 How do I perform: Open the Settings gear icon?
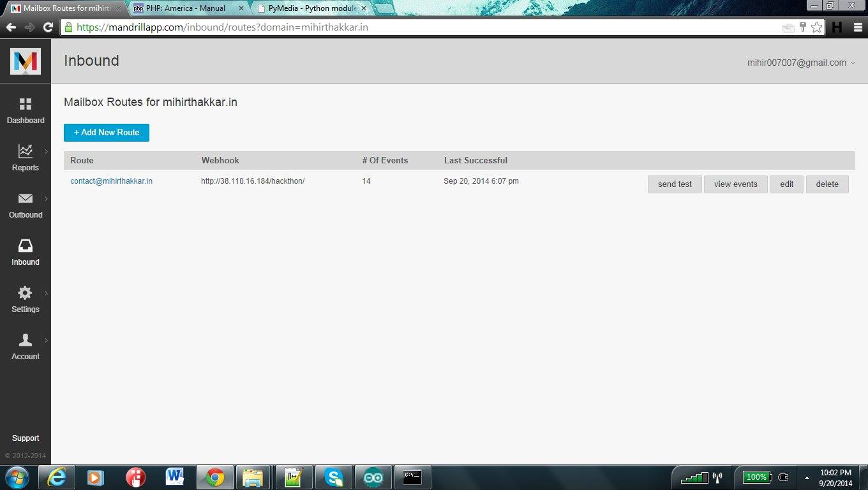[x=25, y=293]
